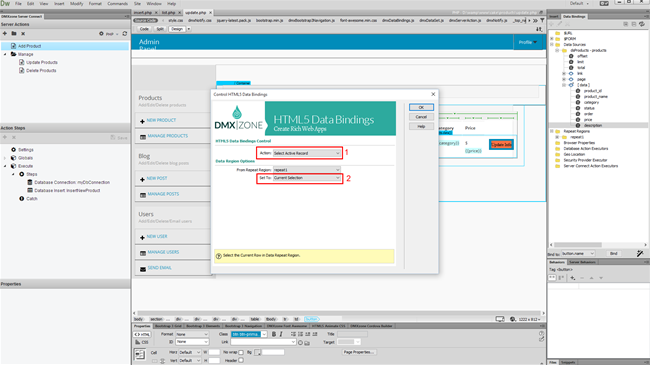This screenshot has height=365, width=650.
Task: Click the Bold formatting icon
Action: point(274,334)
